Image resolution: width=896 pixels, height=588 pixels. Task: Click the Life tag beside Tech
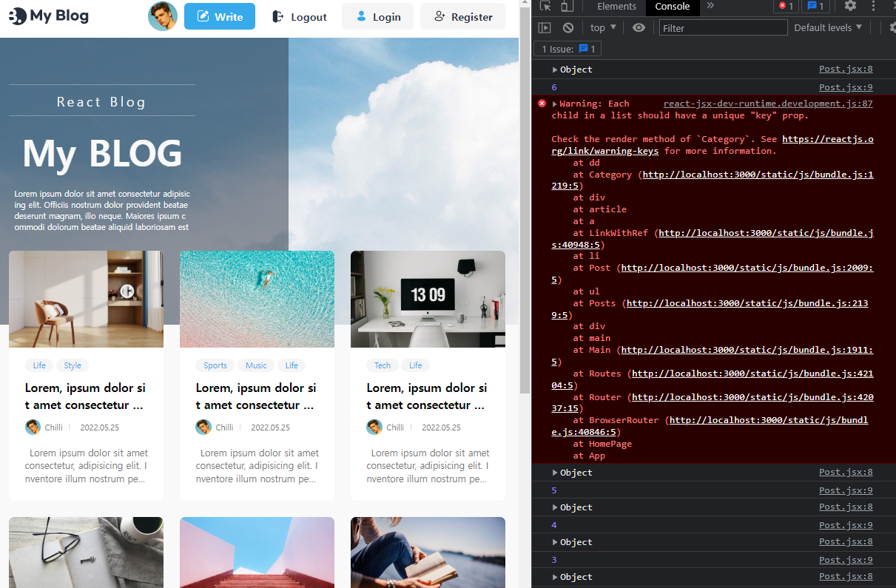click(x=416, y=365)
